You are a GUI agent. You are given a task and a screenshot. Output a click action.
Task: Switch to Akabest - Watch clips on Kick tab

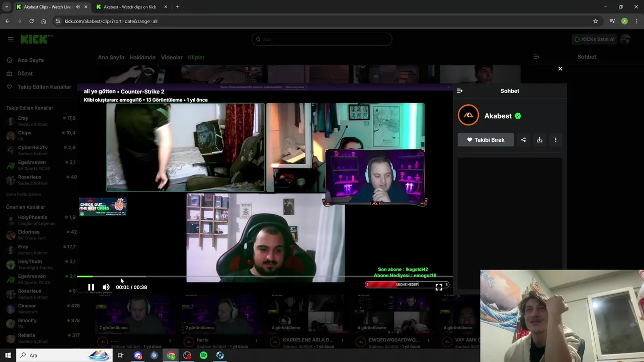tap(130, 7)
